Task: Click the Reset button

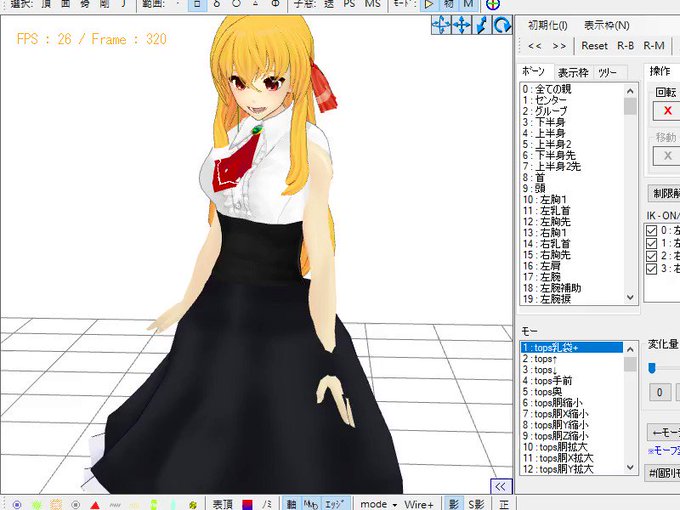Action: point(594,46)
